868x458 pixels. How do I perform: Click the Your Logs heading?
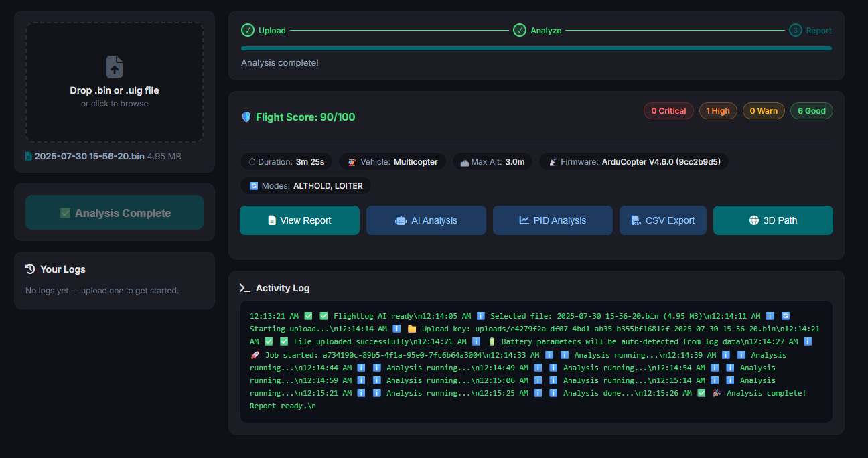[63, 269]
